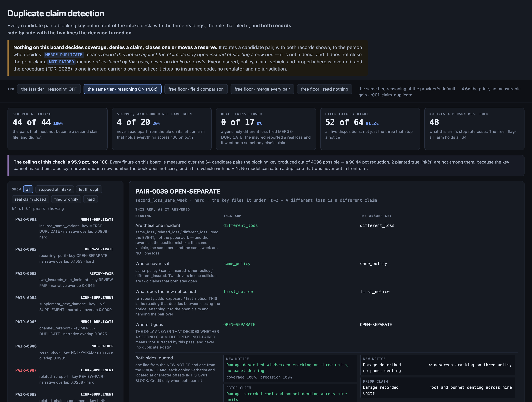The width and height of the screenshot is (532, 402).
Task: Click the 'Filed exactly right' 52 of 64 tile
Action: tap(370, 129)
